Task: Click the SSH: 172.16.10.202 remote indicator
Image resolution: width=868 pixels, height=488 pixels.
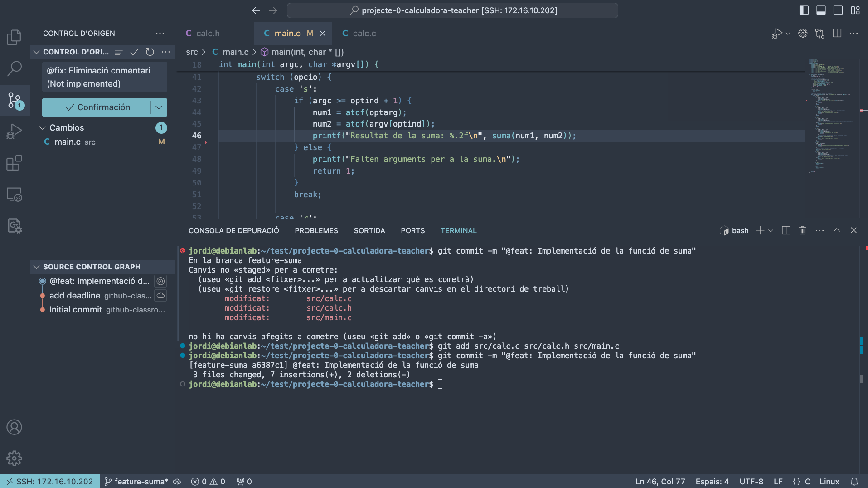Action: coord(50,481)
